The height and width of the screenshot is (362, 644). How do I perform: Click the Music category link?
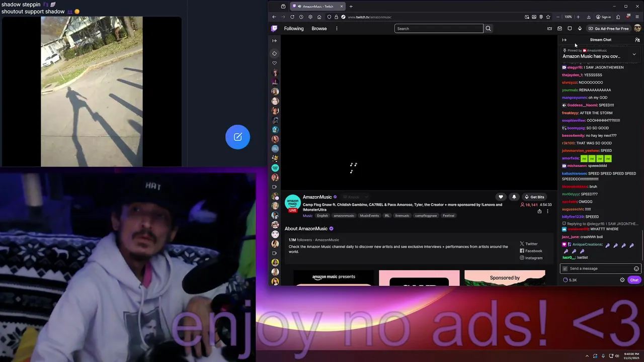307,216
